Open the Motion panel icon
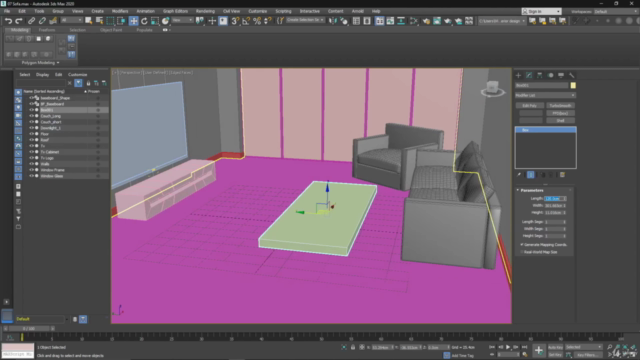Image resolution: width=640 pixels, height=360 pixels. pos(550,75)
